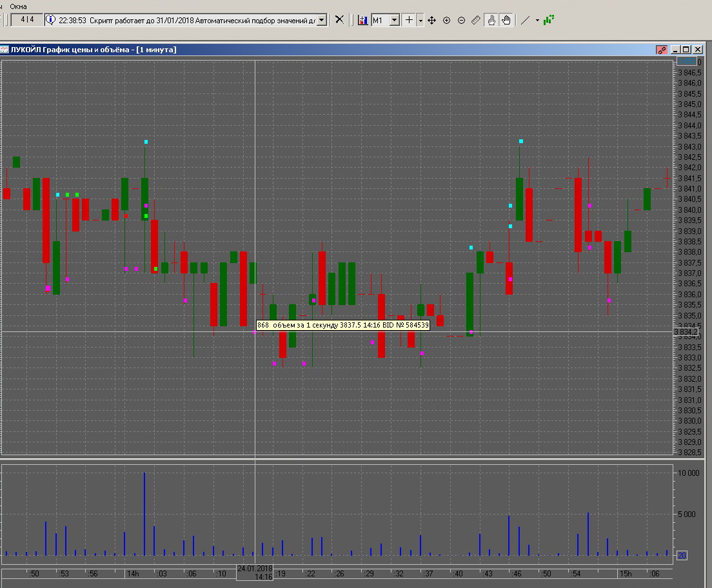Select the crosshair cursor tool

pos(409,20)
